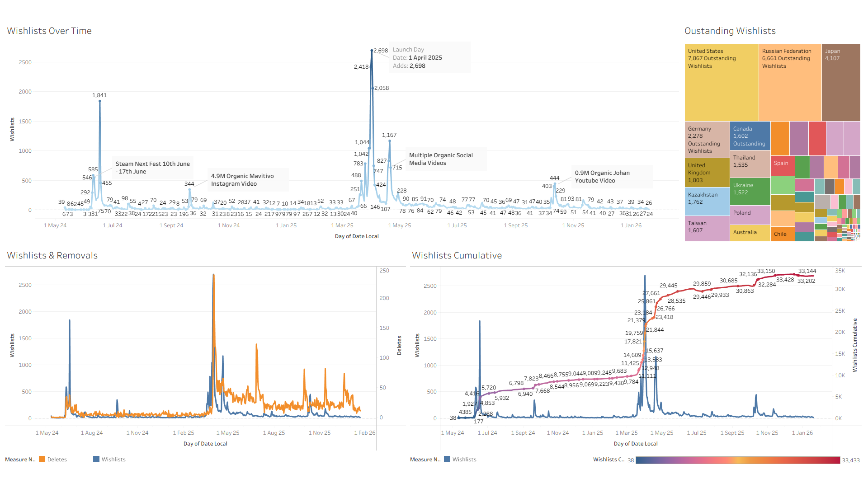Select the Germany treemap tile
Image resolution: width=868 pixels, height=488 pixels.
(707, 140)
